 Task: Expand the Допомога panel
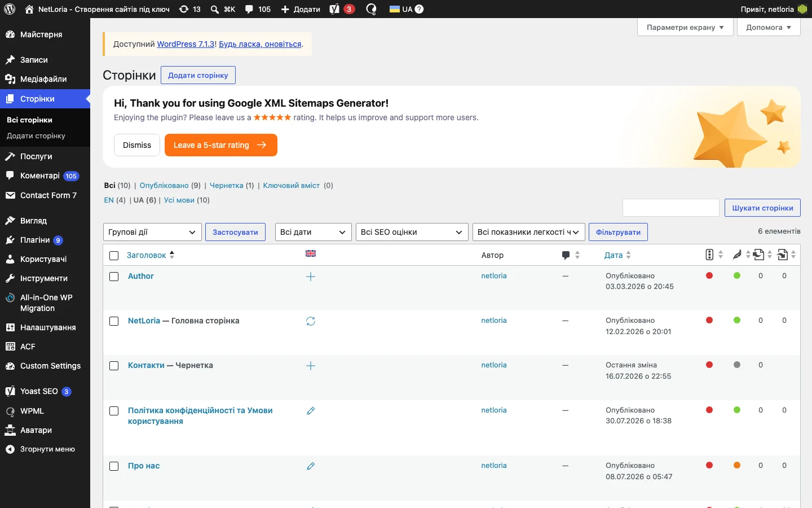(769, 27)
